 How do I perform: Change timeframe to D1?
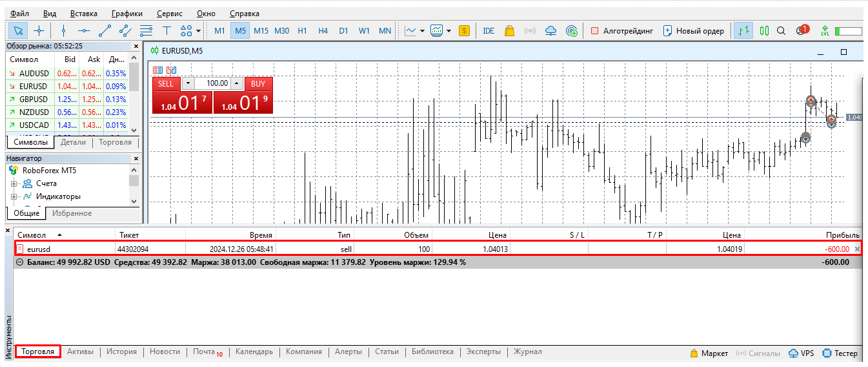point(344,30)
